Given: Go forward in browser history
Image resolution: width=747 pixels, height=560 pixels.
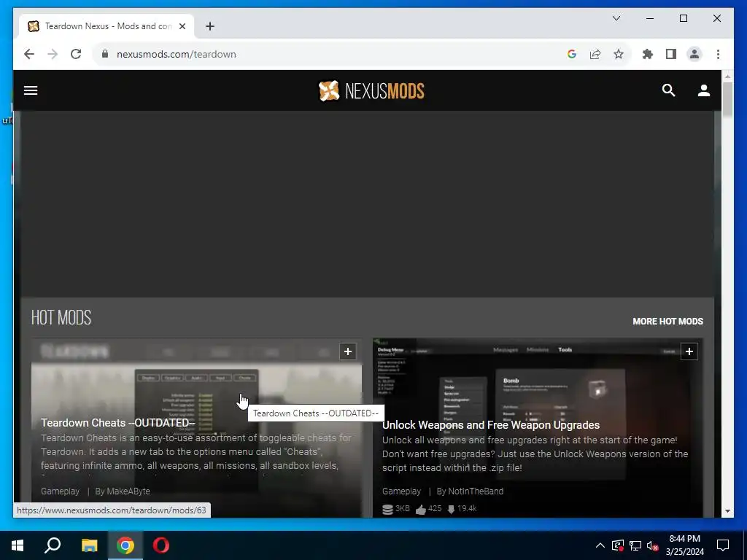Looking at the screenshot, I should coord(53,54).
